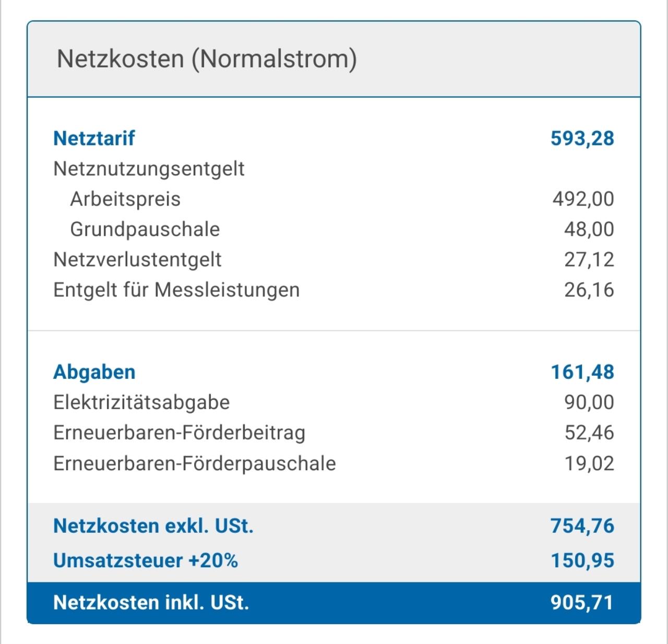Select the Netzkosten exkl. USt. label
This screenshot has width=668, height=644.
coord(153,526)
